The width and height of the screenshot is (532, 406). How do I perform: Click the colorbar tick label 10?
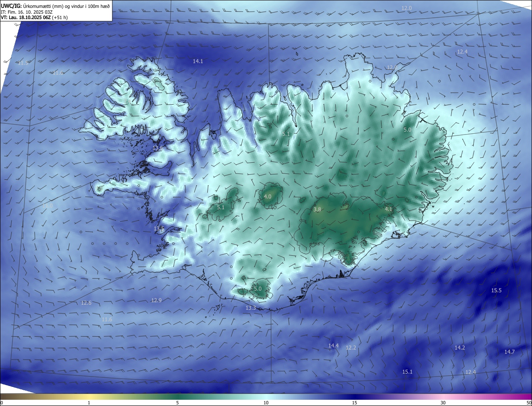pyautogui.click(x=266, y=403)
